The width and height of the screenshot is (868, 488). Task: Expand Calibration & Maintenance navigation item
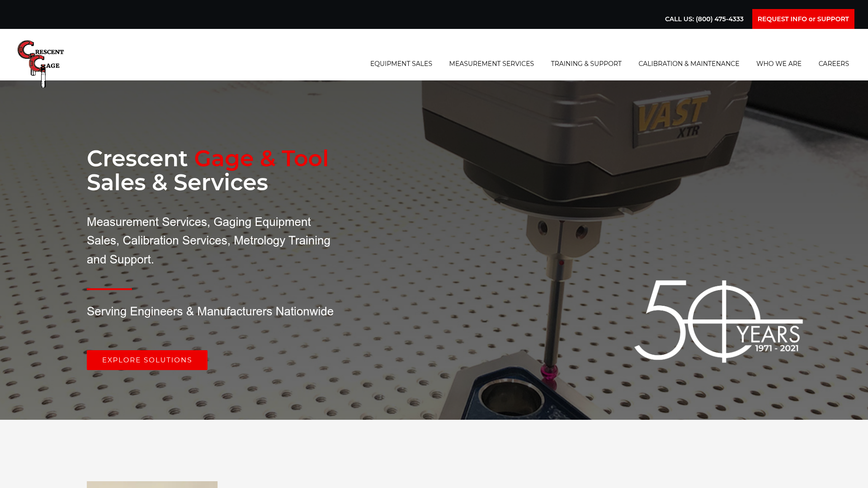click(689, 64)
